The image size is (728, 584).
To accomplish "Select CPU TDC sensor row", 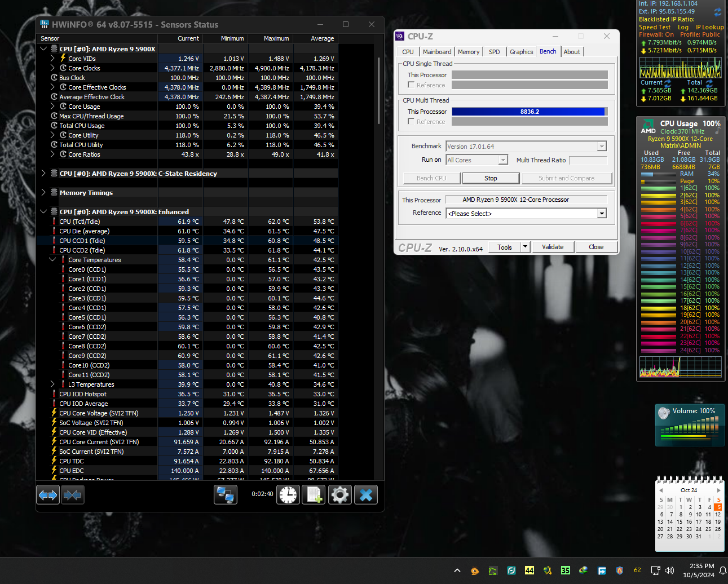I will pyautogui.click(x=187, y=461).
